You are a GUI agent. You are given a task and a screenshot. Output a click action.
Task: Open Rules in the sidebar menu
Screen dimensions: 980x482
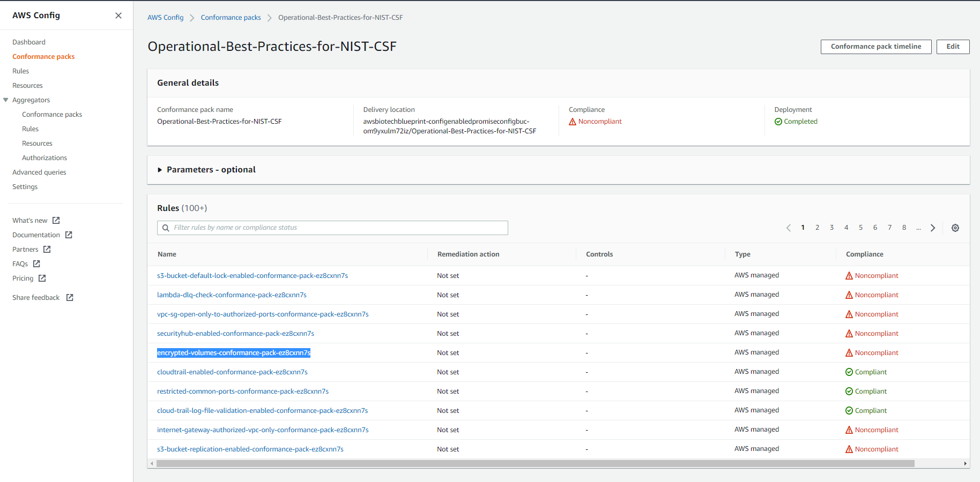point(21,71)
